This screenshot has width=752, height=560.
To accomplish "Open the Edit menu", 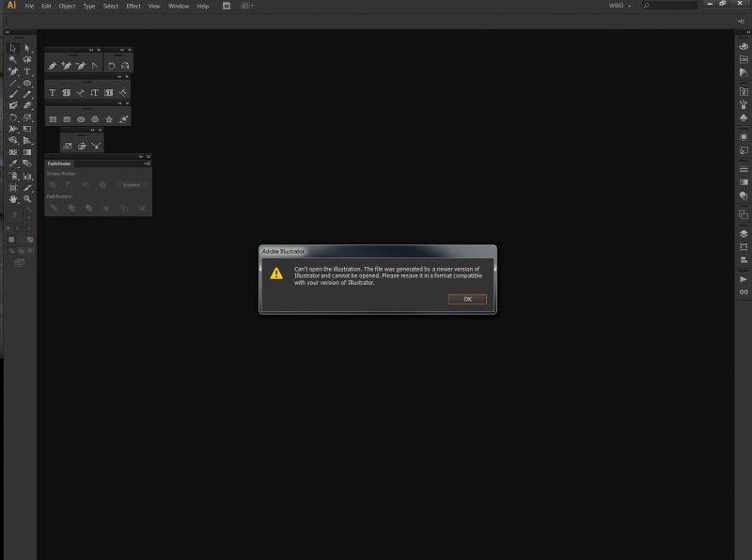I will point(46,7).
